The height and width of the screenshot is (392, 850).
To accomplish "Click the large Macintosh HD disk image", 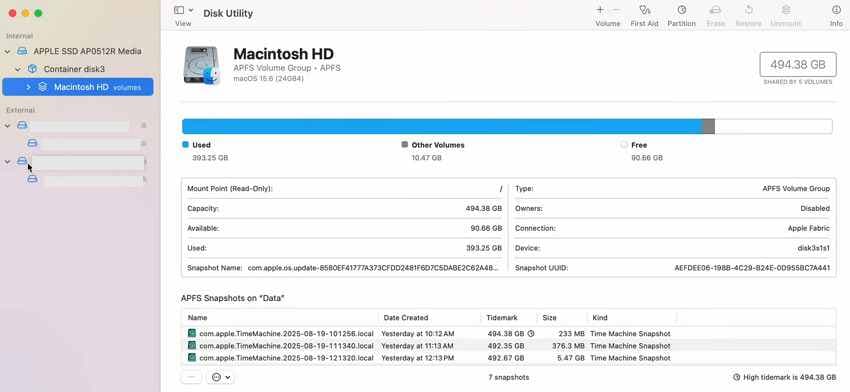I will pos(202,65).
